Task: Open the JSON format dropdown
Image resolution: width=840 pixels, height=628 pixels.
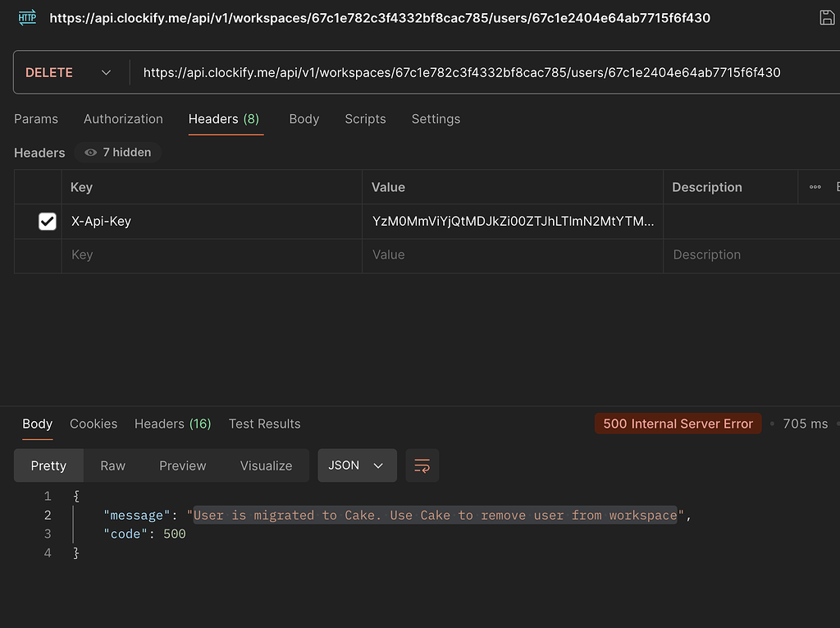Action: coord(357,465)
